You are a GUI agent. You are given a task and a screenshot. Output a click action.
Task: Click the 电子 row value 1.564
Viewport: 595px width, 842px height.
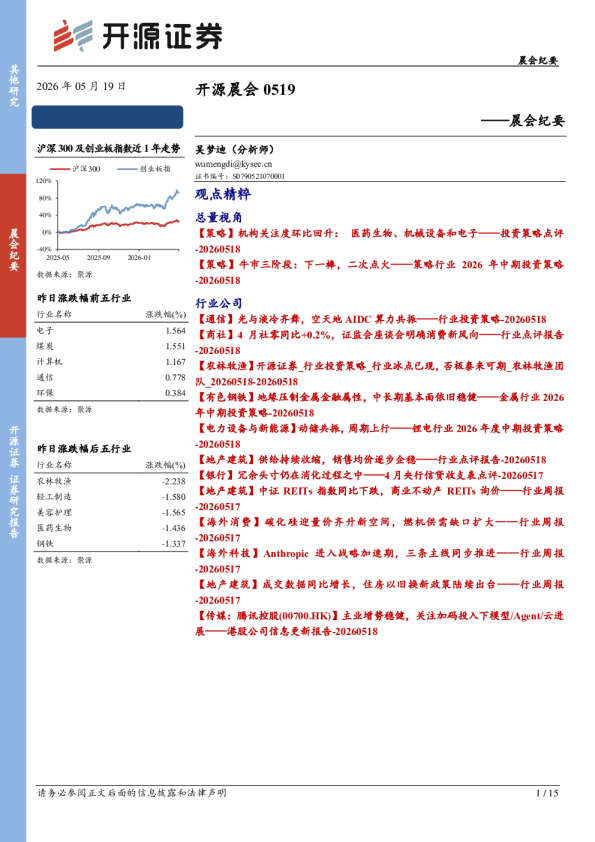coord(176,331)
